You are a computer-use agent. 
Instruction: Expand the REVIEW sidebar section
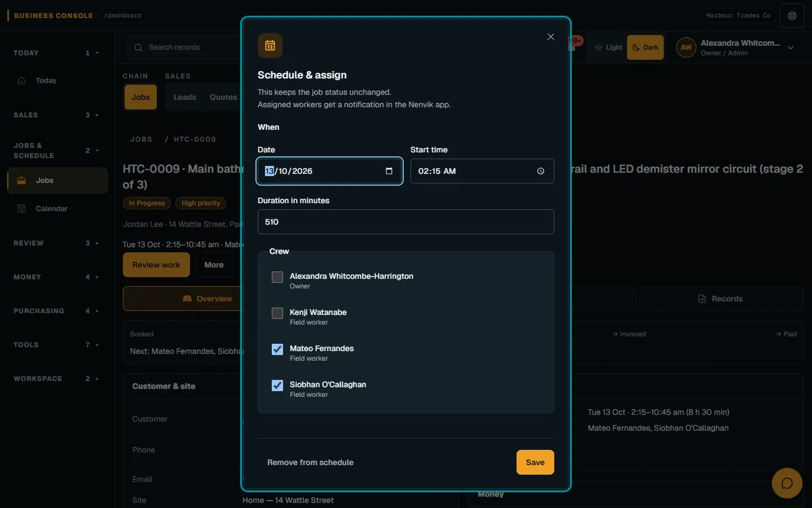tap(56, 243)
